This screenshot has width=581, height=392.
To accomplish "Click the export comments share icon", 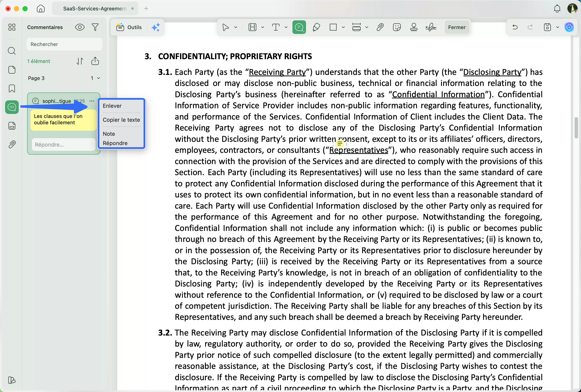I will 95,61.
